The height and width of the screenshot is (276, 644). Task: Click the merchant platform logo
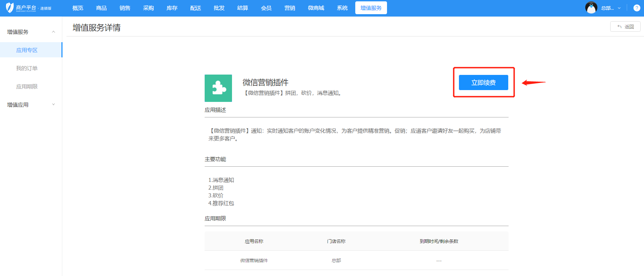(28, 8)
